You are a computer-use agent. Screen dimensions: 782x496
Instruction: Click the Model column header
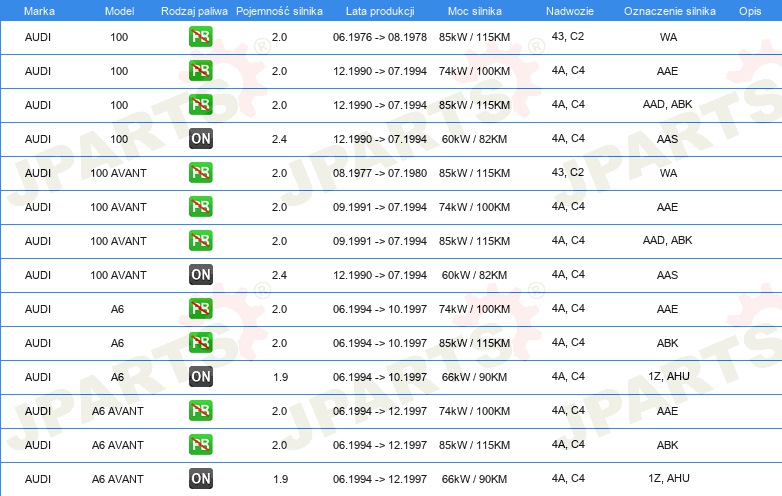tap(119, 11)
